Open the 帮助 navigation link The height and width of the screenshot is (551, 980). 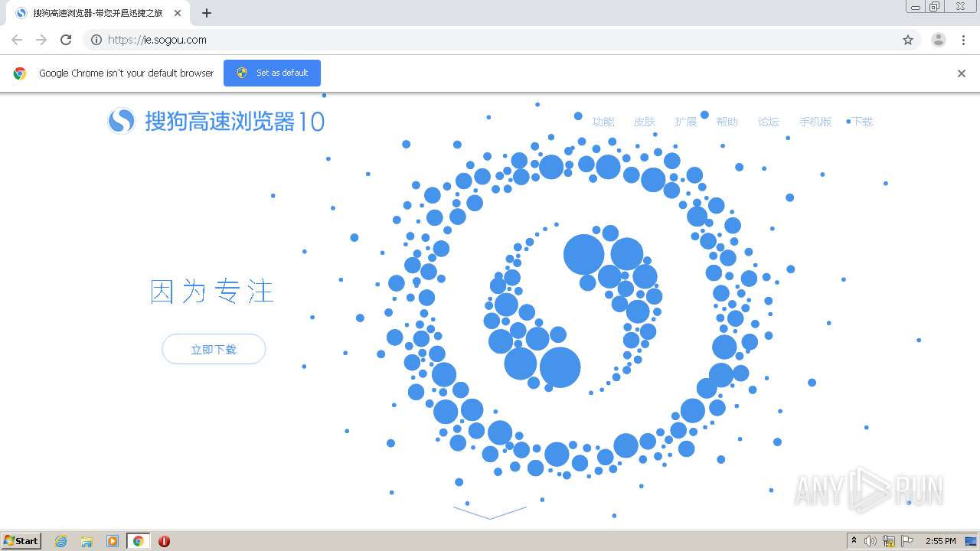coord(727,122)
